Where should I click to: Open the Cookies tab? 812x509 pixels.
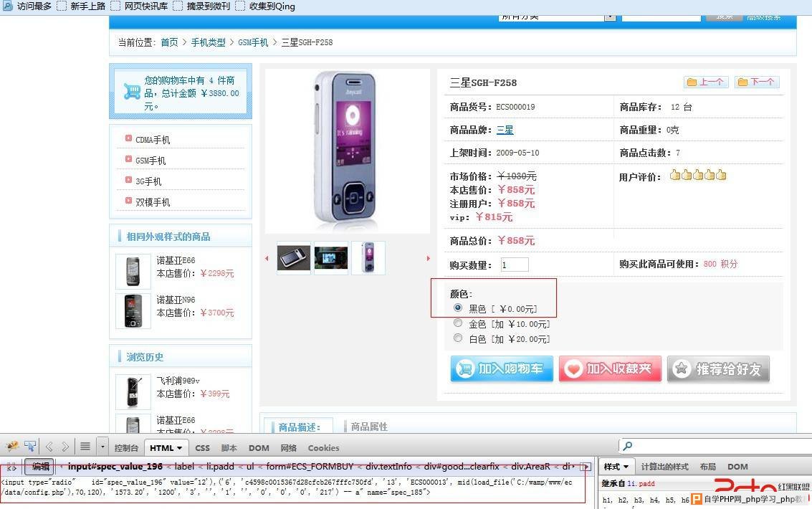[324, 448]
